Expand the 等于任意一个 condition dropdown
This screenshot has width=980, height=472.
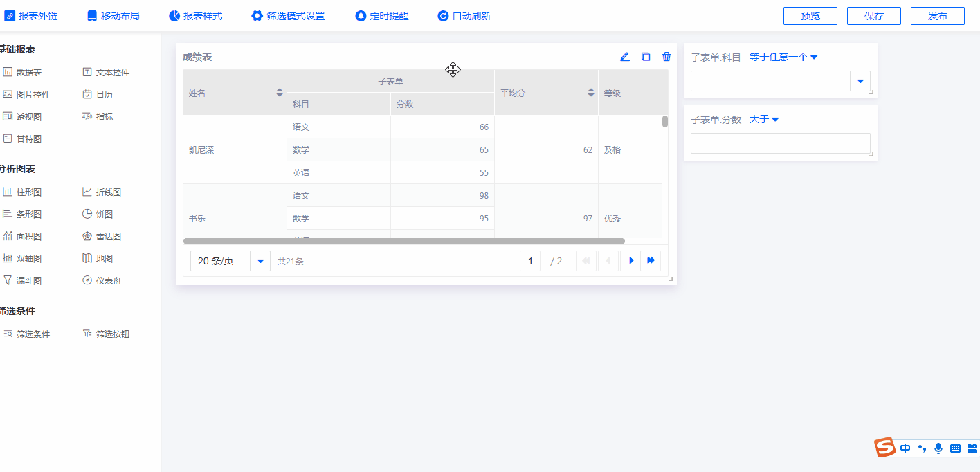pyautogui.click(x=783, y=57)
